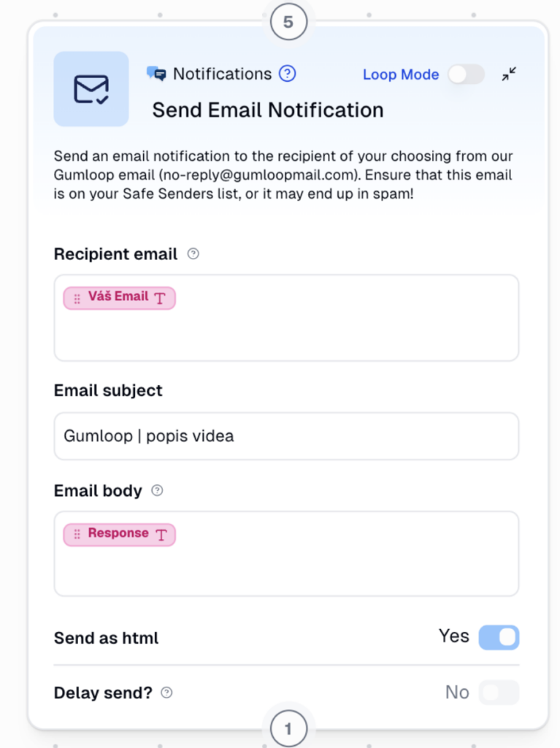
Task: Click drag handle on Response chip
Action: [x=77, y=535]
